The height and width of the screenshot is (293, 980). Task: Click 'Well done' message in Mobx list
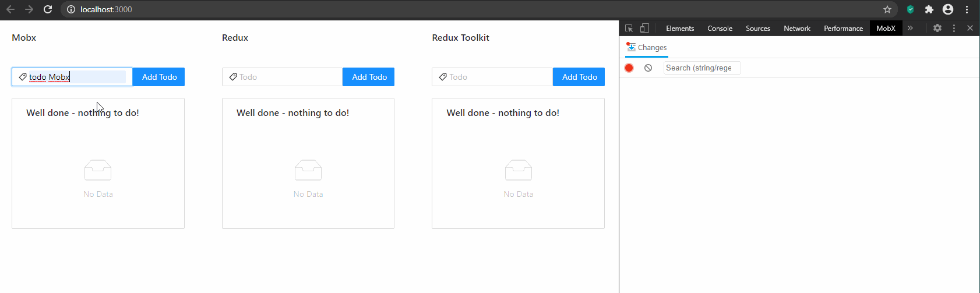(83, 113)
